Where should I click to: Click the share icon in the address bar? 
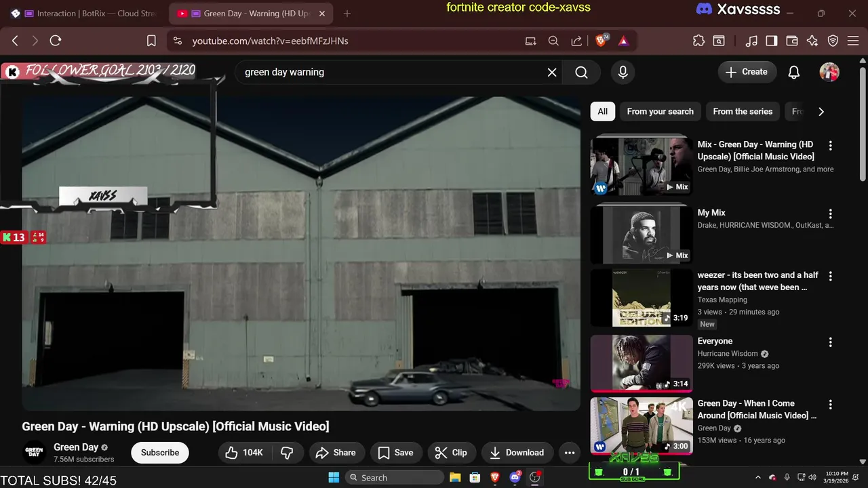(576, 41)
